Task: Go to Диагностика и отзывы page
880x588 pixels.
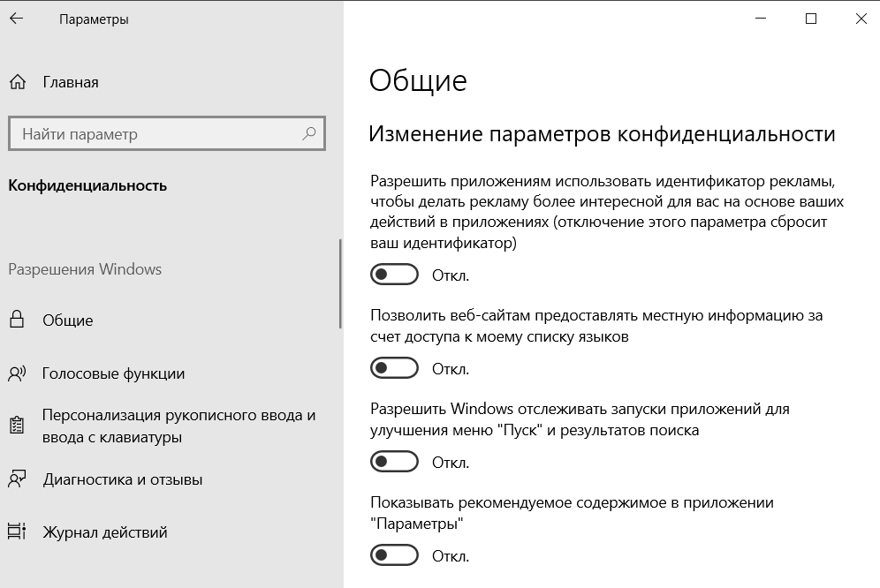Action: 122,479
